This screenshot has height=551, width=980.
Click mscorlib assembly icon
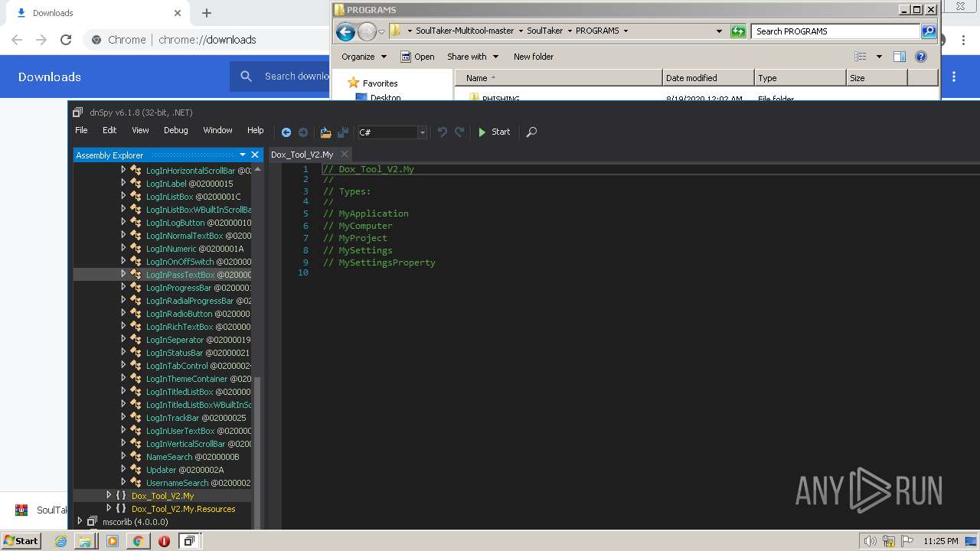[x=92, y=521]
